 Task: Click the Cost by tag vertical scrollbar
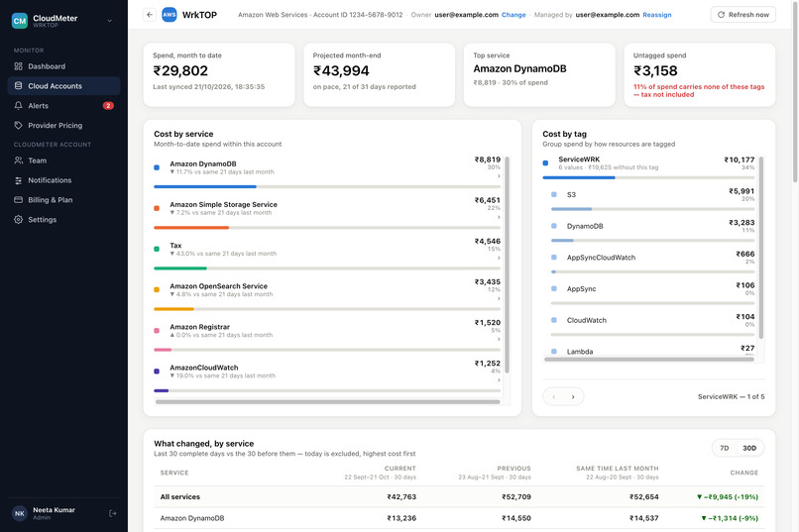pos(760,248)
